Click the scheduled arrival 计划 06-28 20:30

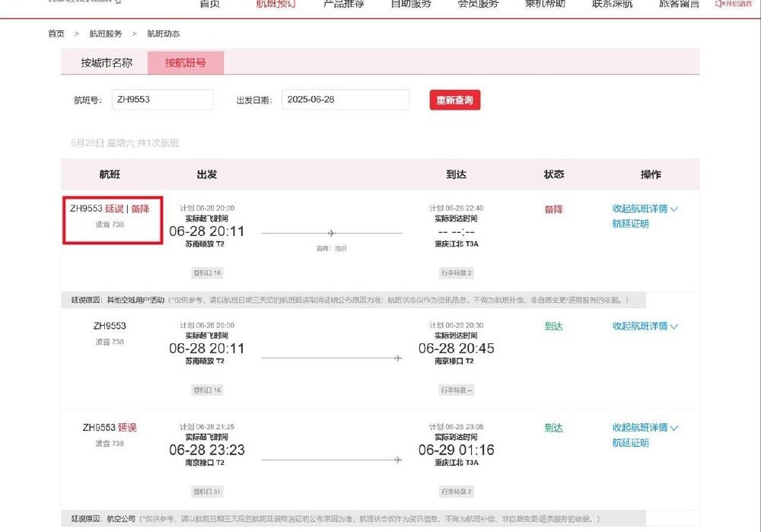click(x=456, y=325)
